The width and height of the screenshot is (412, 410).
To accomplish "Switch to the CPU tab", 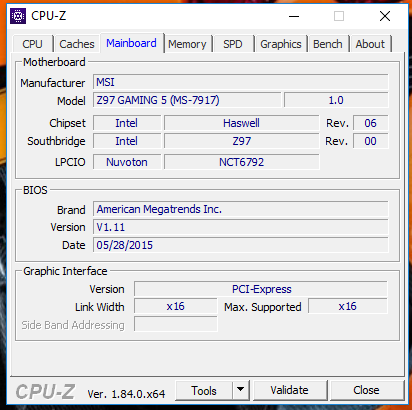I will click(x=32, y=44).
